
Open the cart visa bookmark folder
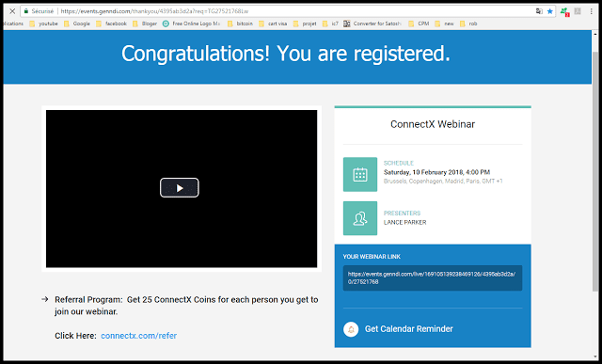[273, 24]
